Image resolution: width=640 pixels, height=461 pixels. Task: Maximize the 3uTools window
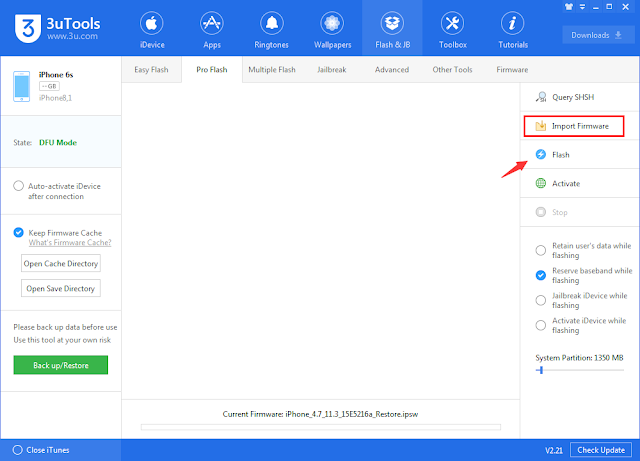[609, 7]
